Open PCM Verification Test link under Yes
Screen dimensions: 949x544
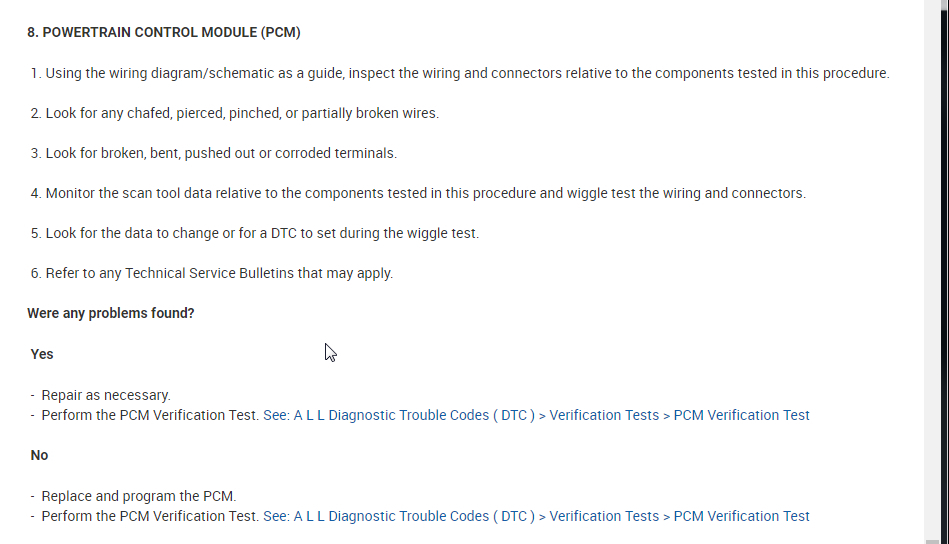coord(741,415)
